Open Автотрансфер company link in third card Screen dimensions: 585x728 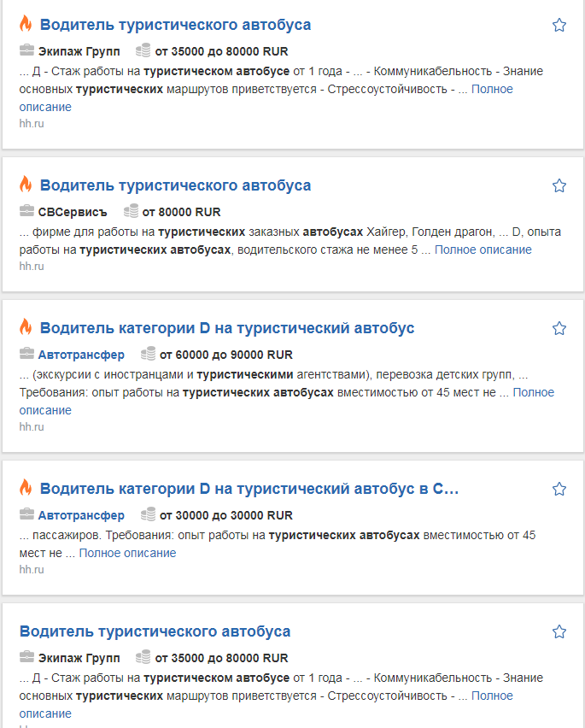click(x=81, y=355)
